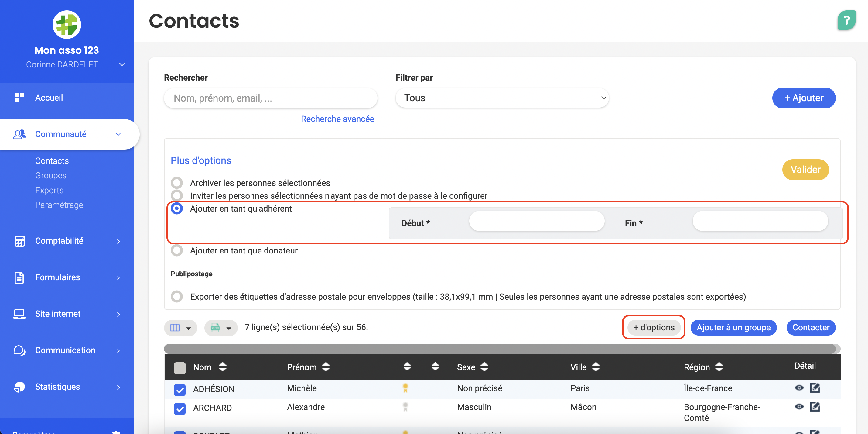Sort table by Ville column
Screen dimensions: 868x434
(596, 367)
